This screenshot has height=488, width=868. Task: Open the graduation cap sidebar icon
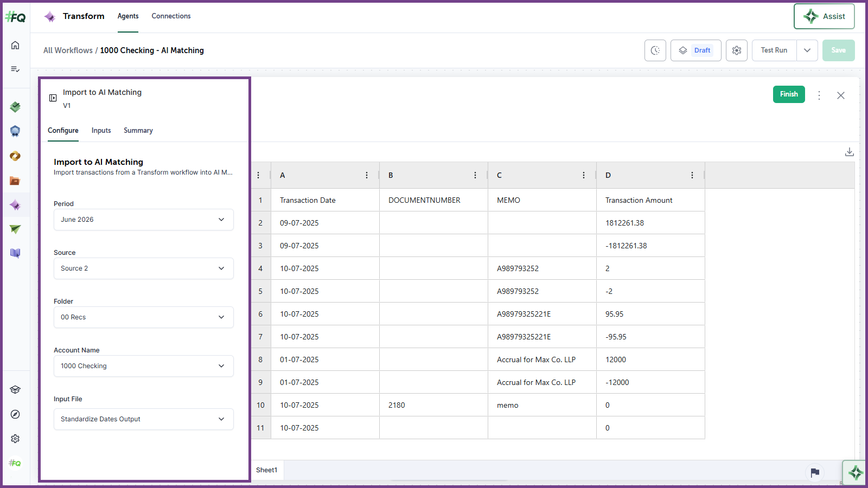tap(15, 390)
